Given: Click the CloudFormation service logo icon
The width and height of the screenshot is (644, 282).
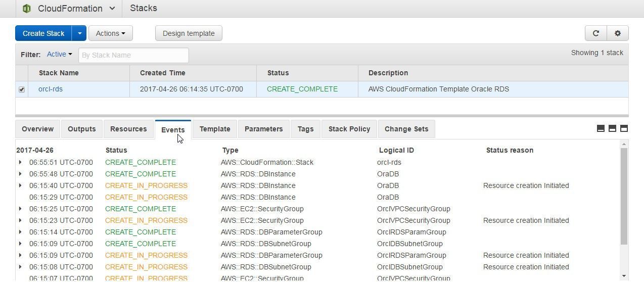Looking at the screenshot, I should pyautogui.click(x=27, y=9).
